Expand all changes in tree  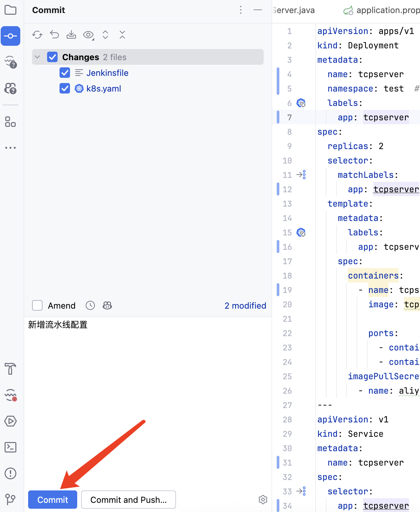coord(105,35)
